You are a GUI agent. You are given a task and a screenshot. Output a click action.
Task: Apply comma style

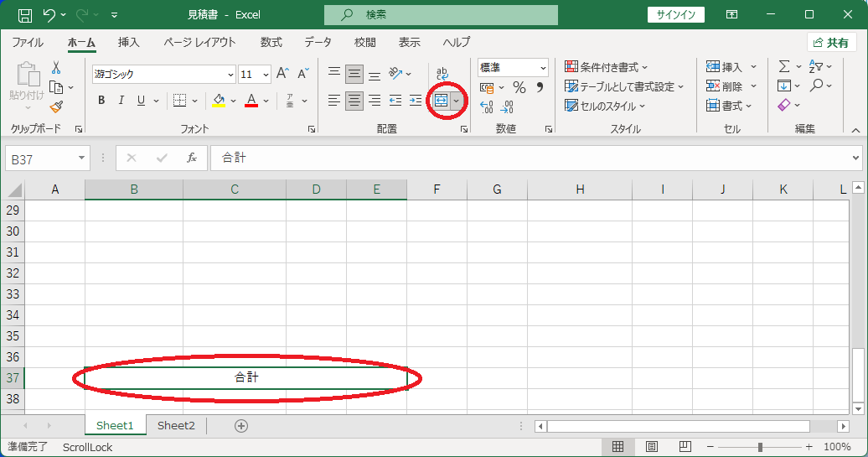[540, 87]
